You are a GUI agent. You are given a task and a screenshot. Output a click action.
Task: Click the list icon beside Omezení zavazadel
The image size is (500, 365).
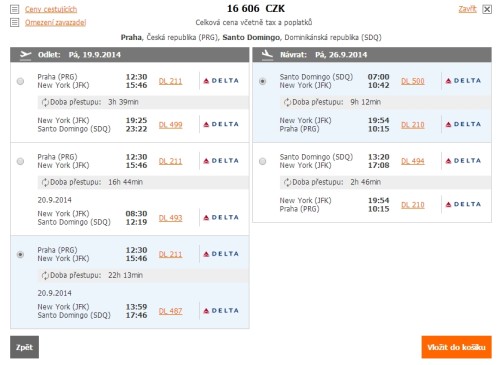pyautogui.click(x=14, y=23)
